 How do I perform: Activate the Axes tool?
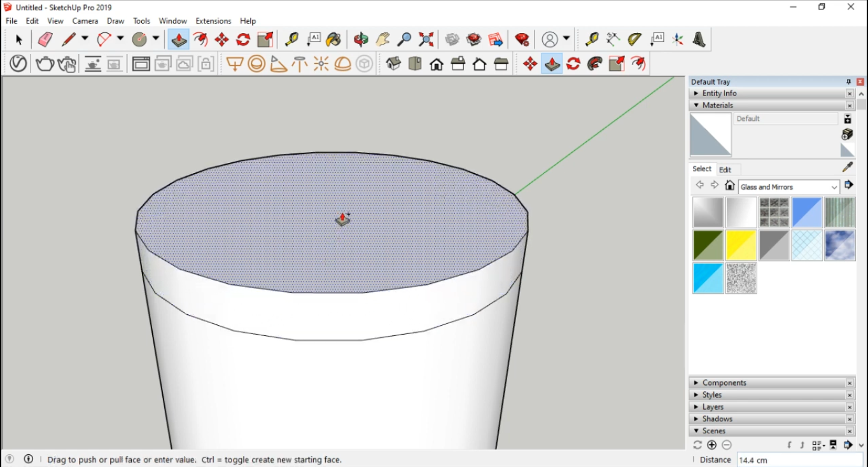[678, 40]
